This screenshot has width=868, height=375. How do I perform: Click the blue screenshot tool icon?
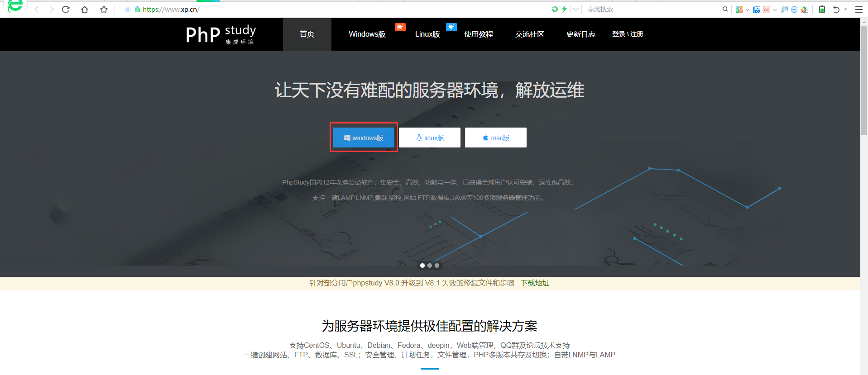pyautogui.click(x=757, y=9)
